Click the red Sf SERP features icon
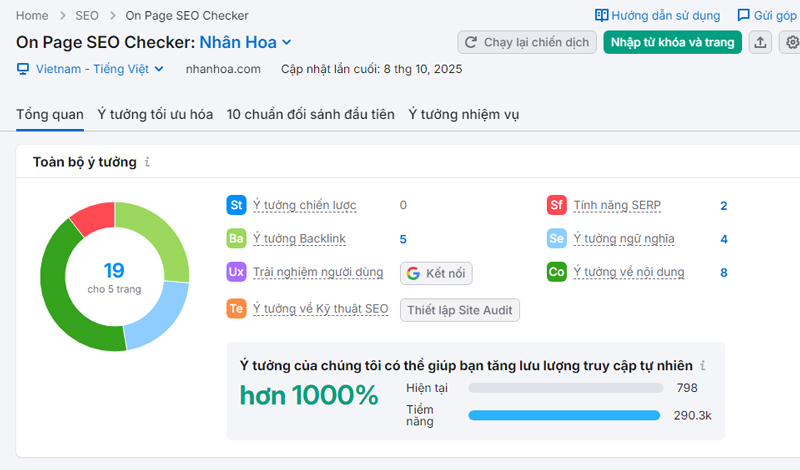Image resolution: width=800 pixels, height=470 pixels. tap(557, 205)
